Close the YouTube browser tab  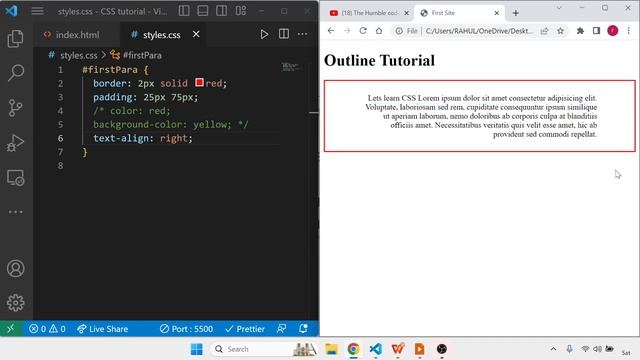pyautogui.click(x=407, y=13)
